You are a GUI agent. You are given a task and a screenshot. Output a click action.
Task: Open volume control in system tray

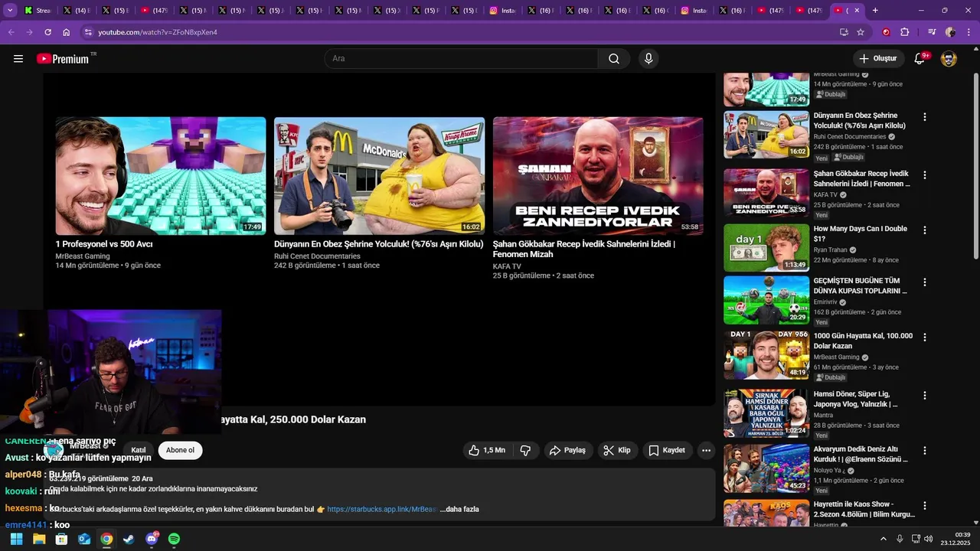929,539
